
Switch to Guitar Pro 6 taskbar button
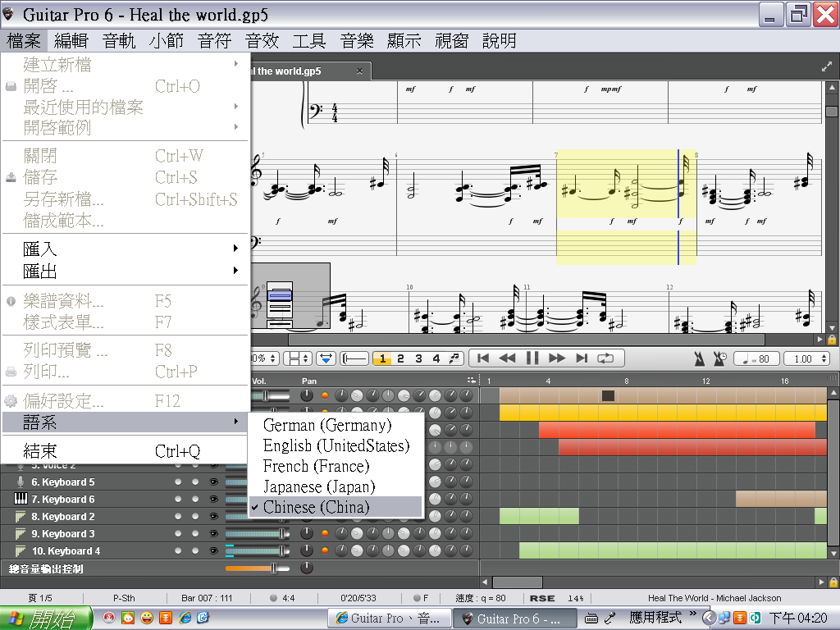tap(514, 619)
